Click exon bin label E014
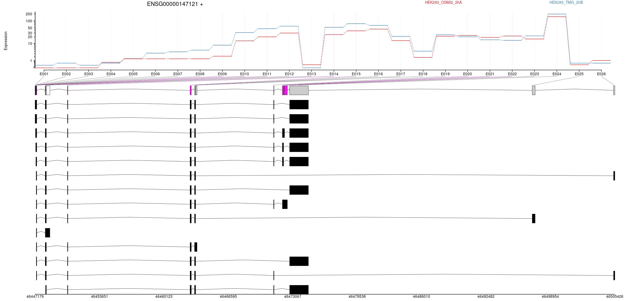Image resolution: width=644 pixels, height=301 pixels. pos(334,74)
